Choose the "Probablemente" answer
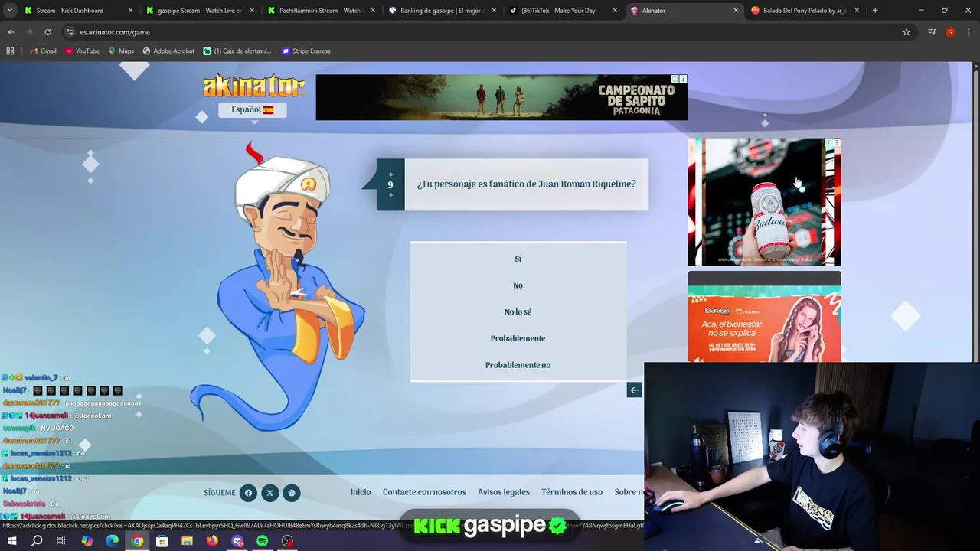This screenshot has width=980, height=551. tap(518, 338)
